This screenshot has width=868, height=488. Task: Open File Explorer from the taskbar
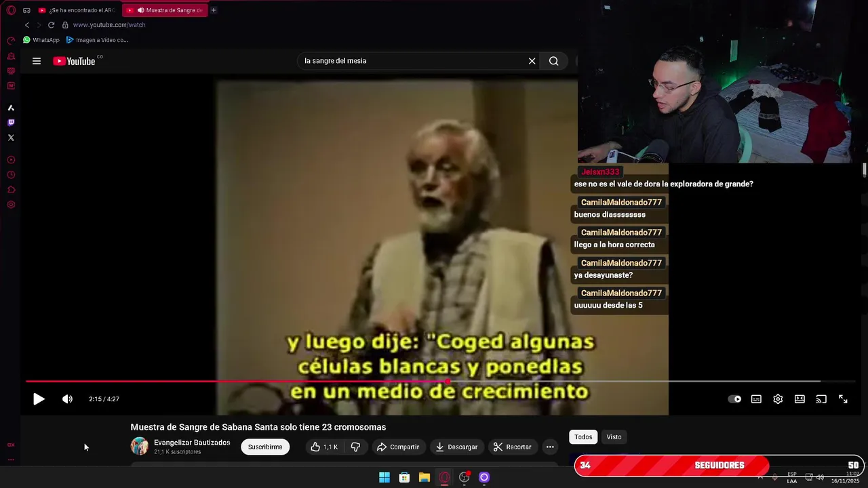click(x=425, y=477)
